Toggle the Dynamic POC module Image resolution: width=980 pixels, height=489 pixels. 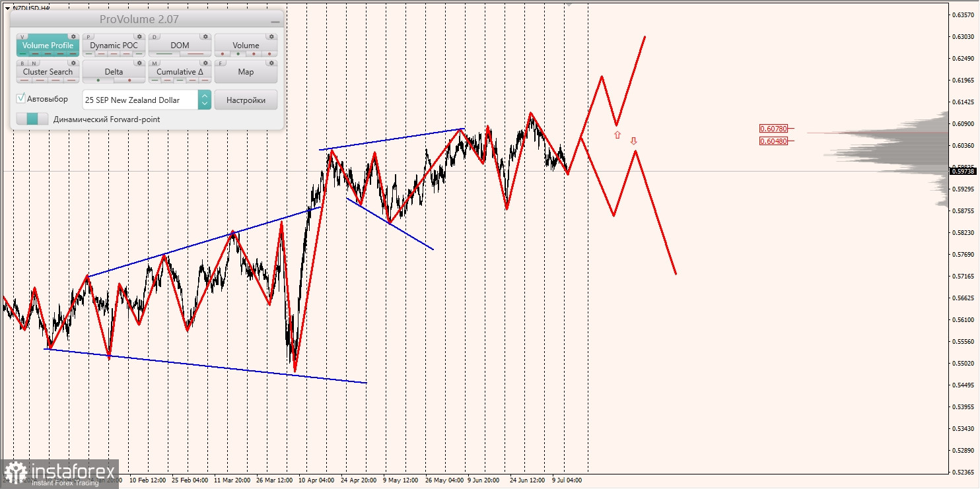tap(114, 46)
